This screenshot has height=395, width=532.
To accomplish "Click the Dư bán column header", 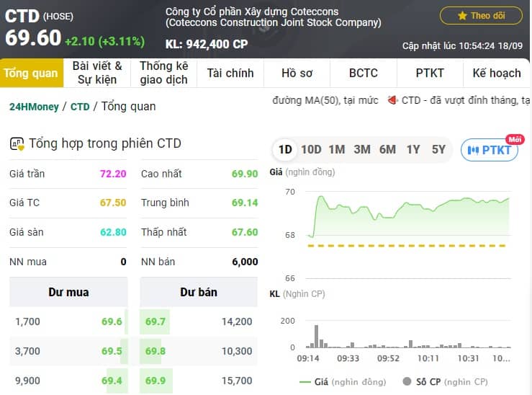I will pos(199,292).
